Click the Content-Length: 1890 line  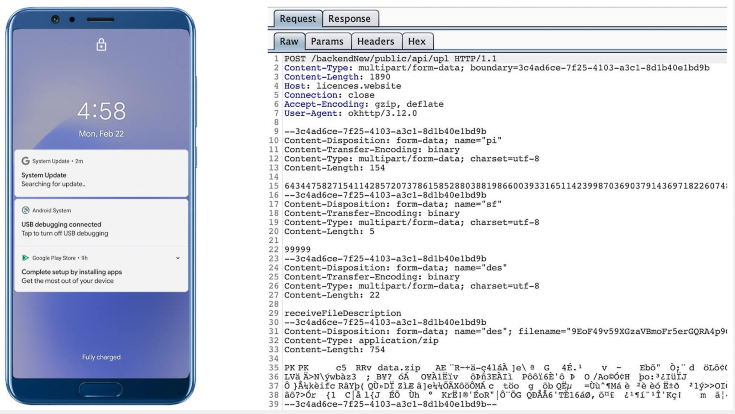[x=337, y=77]
